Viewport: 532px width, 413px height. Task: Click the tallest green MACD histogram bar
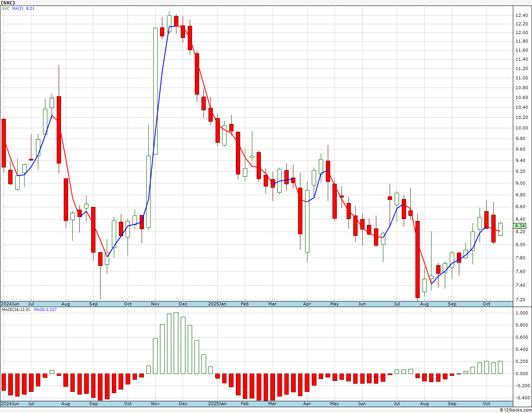(176, 343)
